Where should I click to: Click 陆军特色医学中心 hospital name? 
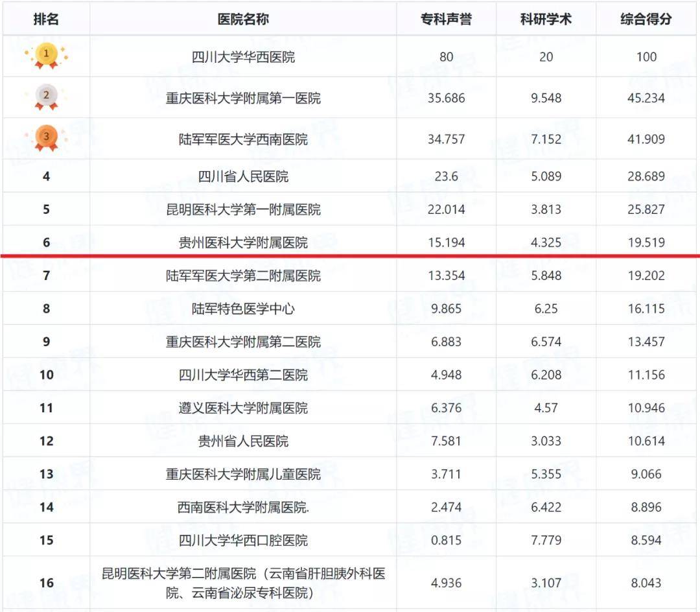pyautogui.click(x=243, y=309)
